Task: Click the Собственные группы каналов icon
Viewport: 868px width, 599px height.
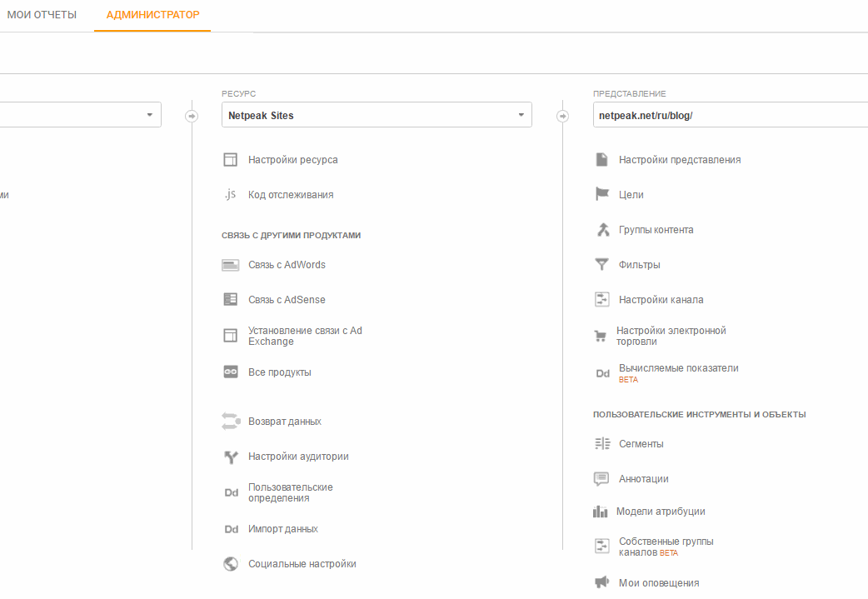Action: click(x=601, y=546)
